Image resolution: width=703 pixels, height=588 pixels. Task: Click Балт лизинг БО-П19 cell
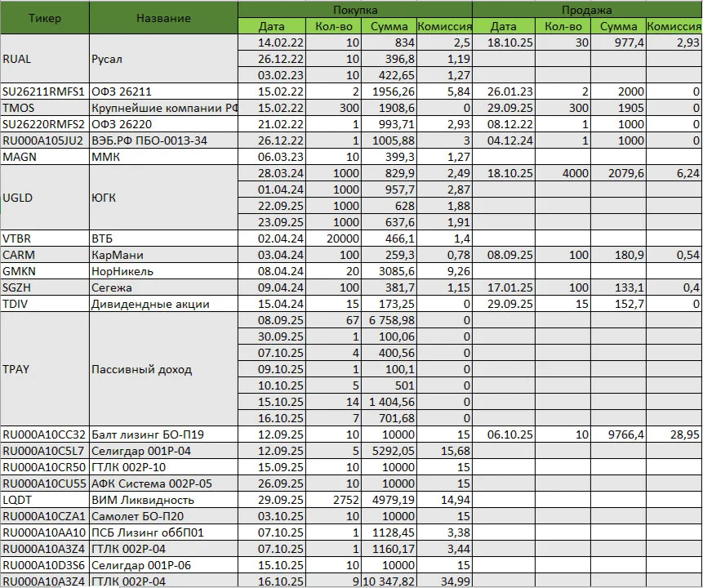tap(163, 434)
